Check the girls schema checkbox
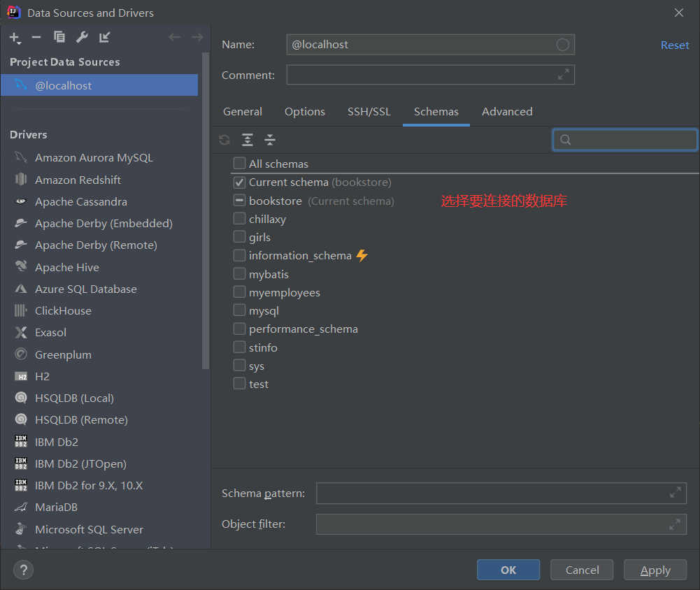The image size is (700, 590). (x=239, y=237)
